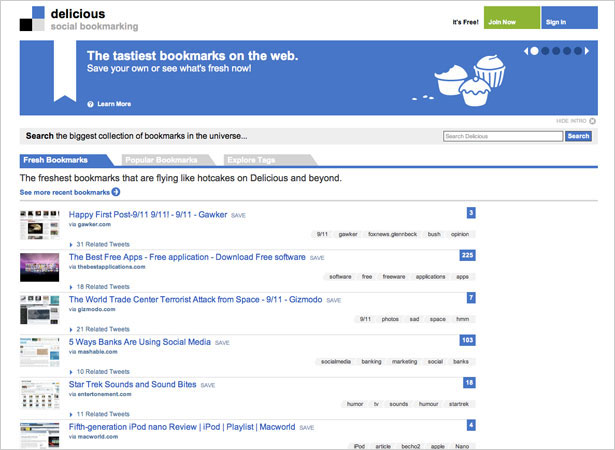This screenshot has width=615, height=450.
Task: Switch to the Popular Bookmarks tab
Action: tap(167, 160)
